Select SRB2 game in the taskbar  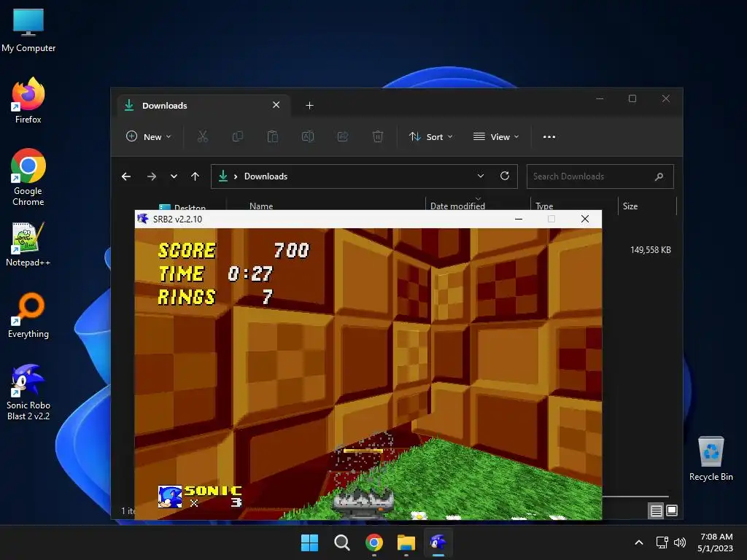point(438,542)
